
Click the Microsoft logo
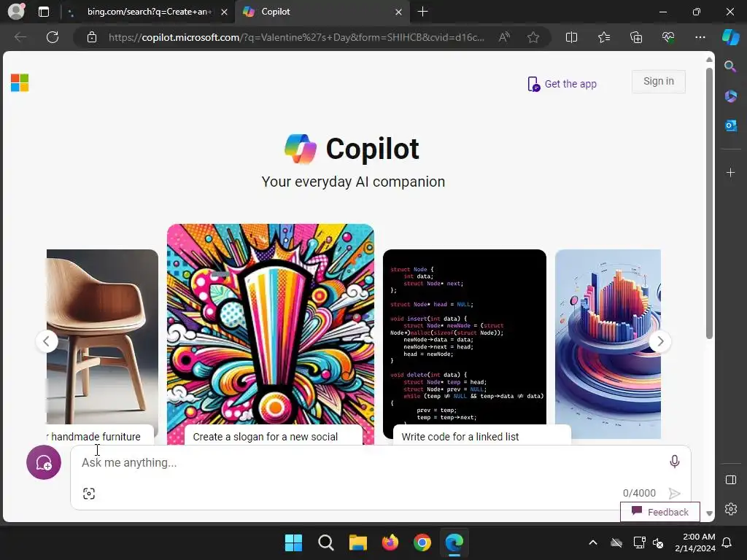pos(20,83)
